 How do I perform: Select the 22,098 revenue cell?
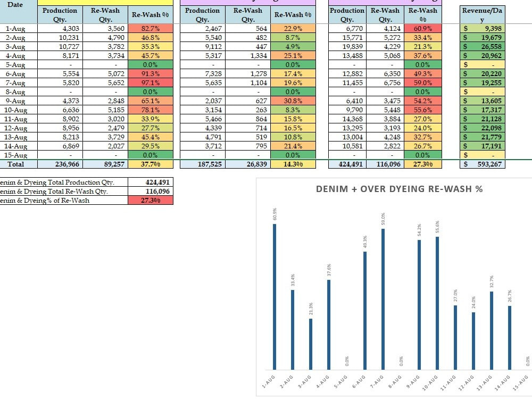[482, 128]
